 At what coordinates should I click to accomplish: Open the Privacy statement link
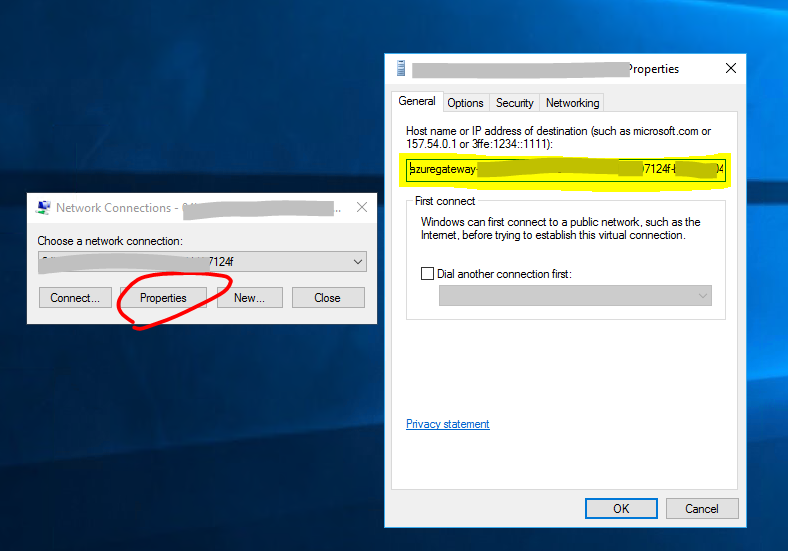tap(447, 424)
